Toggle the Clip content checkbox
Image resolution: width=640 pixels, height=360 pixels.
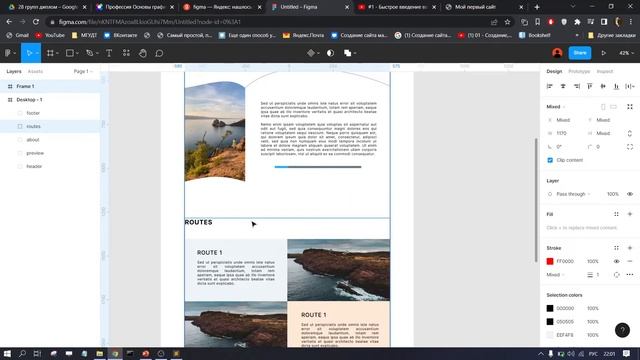click(x=550, y=160)
